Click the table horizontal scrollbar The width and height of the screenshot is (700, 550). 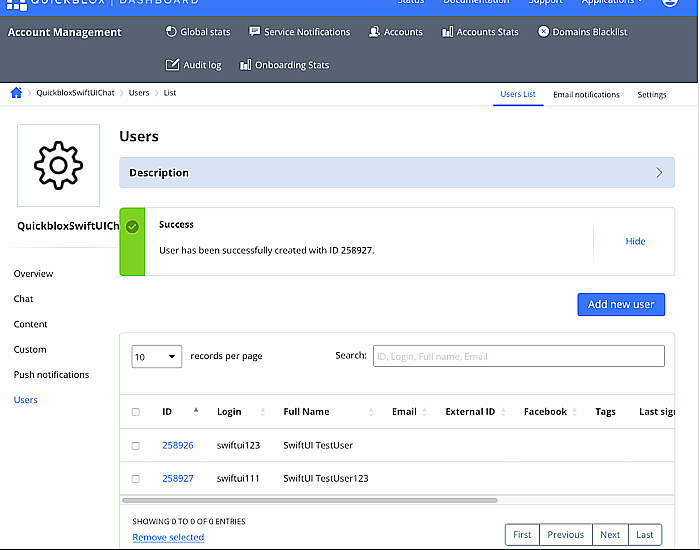310,500
